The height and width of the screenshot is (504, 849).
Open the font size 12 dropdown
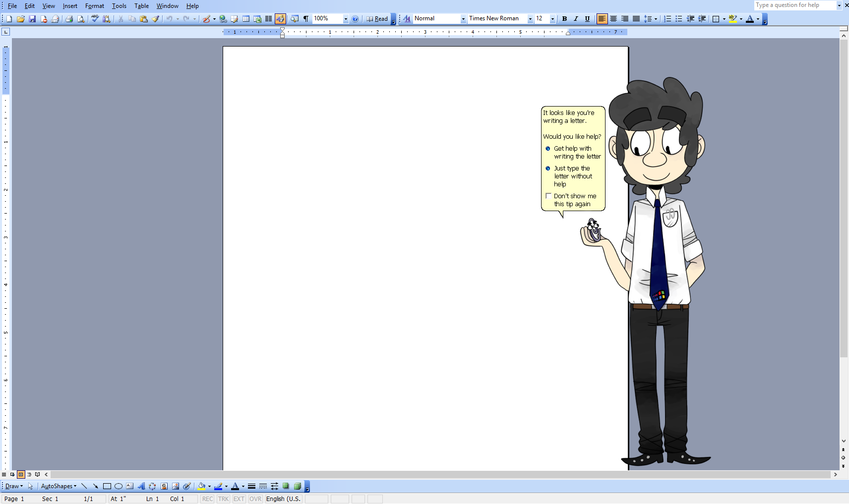[x=552, y=19]
